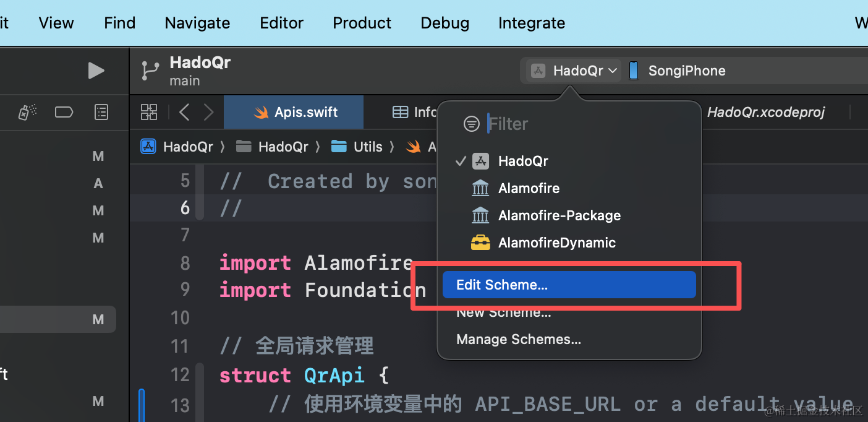Switch to the Info tab

pos(414,112)
